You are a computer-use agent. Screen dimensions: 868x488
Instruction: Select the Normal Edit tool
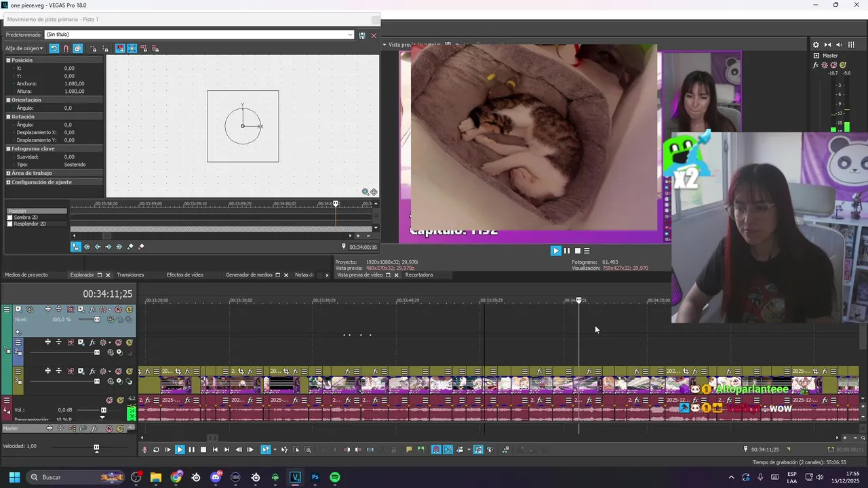point(265,449)
